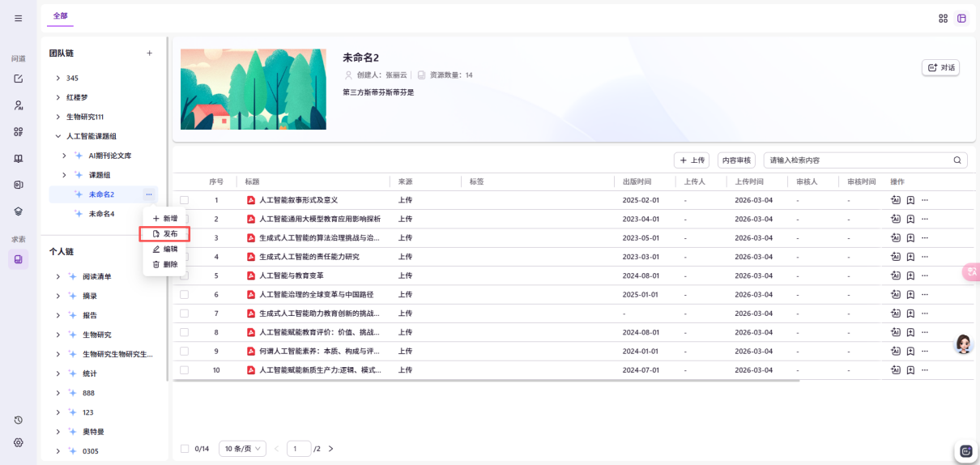Click the compose/edit icon under 问道
Screen dimensions: 980x465
pyautogui.click(x=18, y=79)
